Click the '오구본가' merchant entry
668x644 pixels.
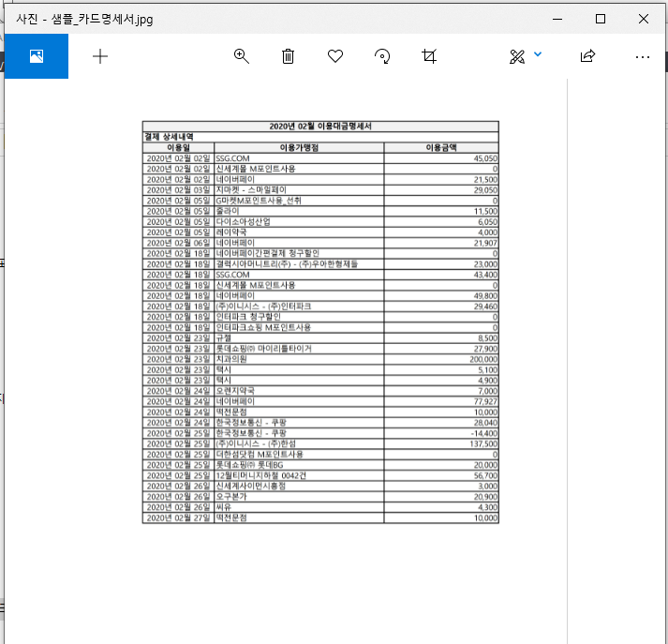[230, 497]
